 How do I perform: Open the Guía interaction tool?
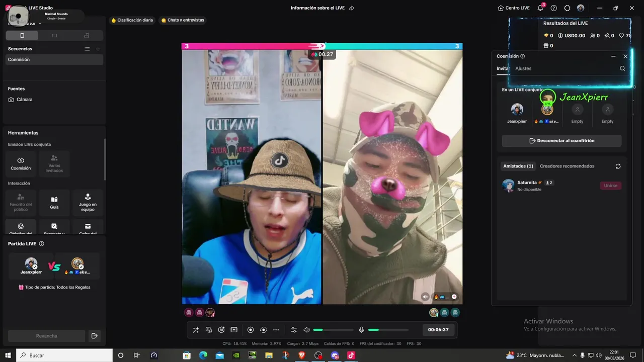point(54,202)
